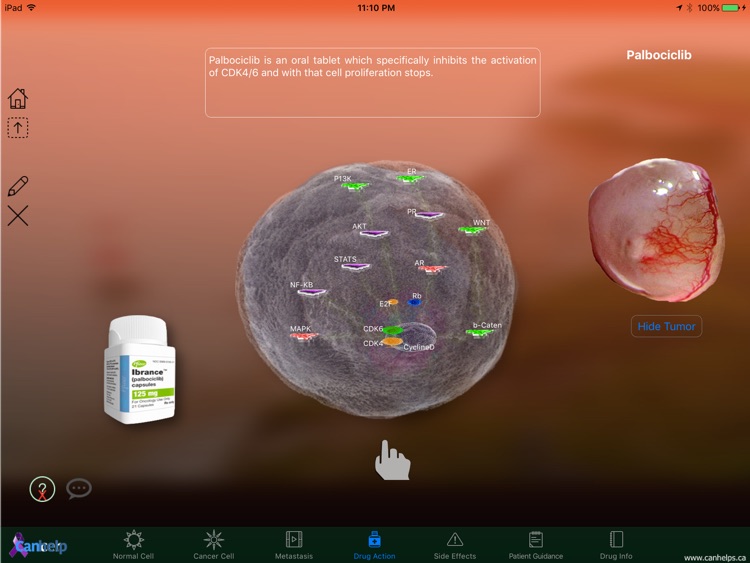Tap the Palbociclib title heading
This screenshot has height=563, width=750.
click(x=659, y=55)
